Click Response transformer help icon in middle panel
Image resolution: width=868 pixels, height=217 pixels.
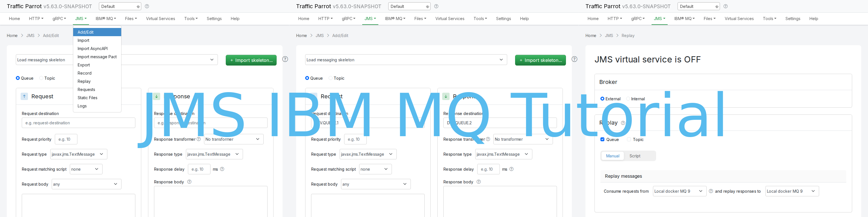click(x=488, y=139)
